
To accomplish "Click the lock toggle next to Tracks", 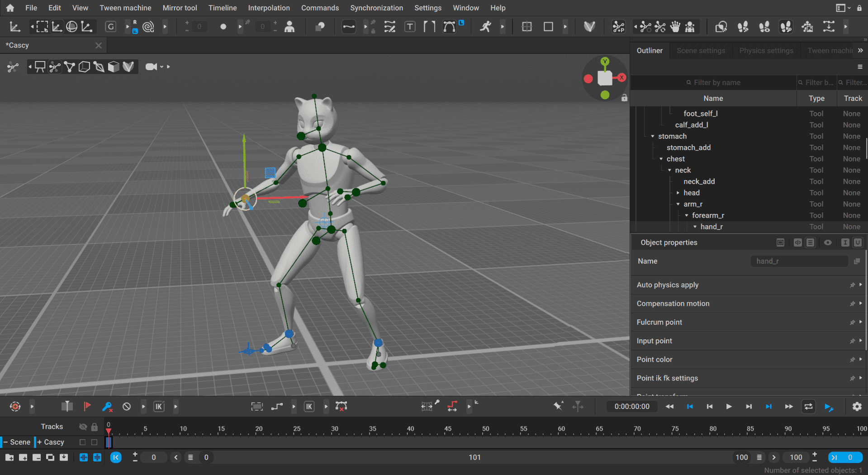I will click(94, 426).
